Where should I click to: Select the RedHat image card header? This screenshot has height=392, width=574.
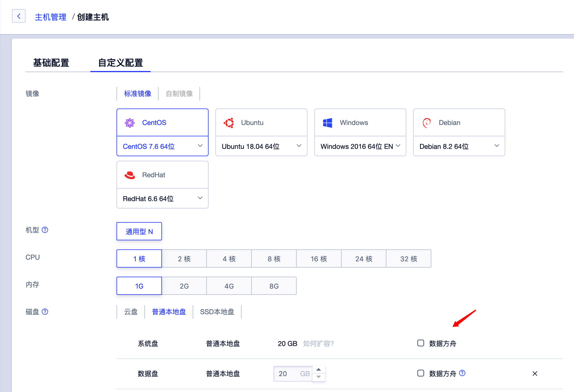click(163, 175)
